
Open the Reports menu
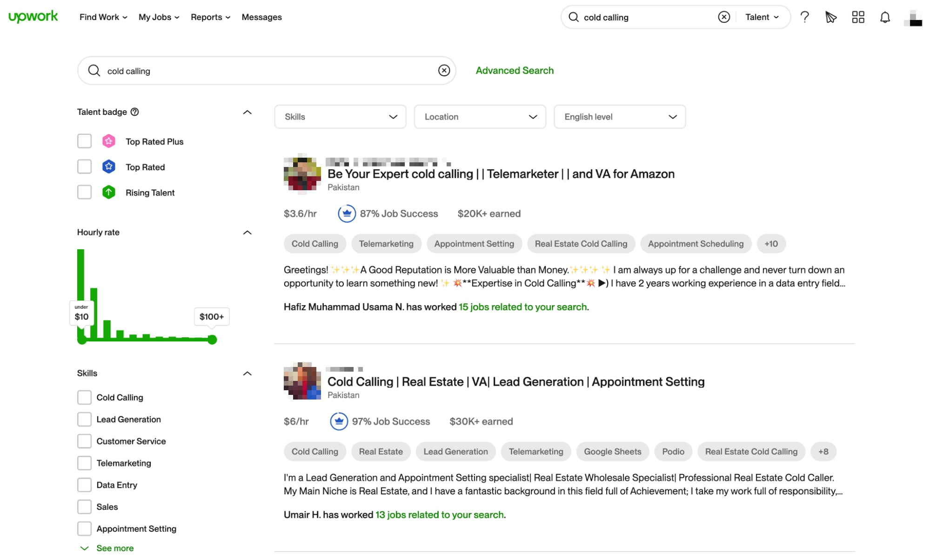coord(210,17)
